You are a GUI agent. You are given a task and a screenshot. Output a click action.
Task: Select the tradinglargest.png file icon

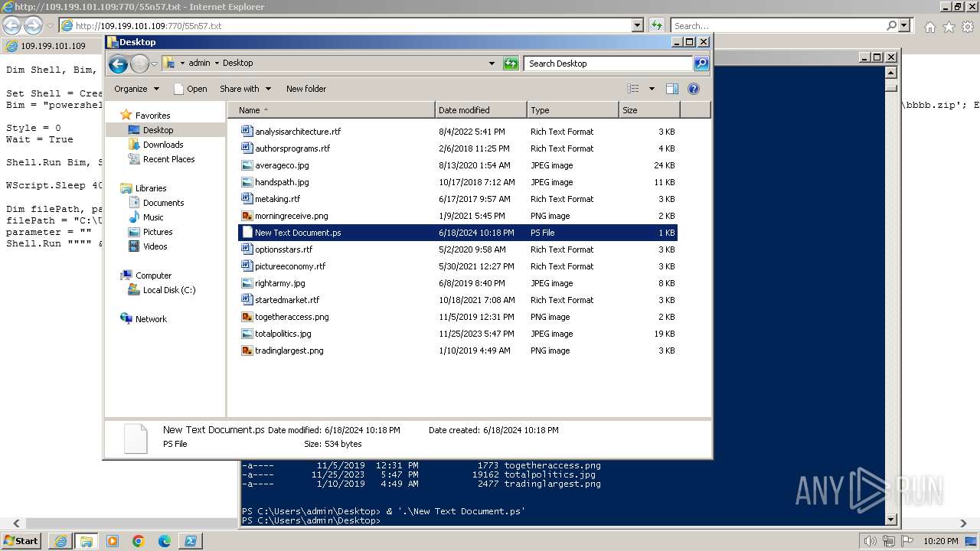tap(247, 350)
